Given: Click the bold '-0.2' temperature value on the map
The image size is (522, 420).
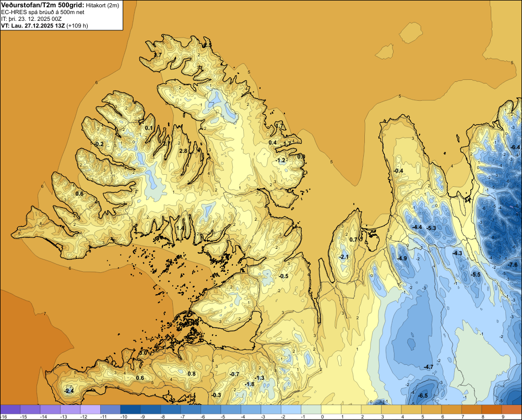Looking at the screenshot, I should [x=99, y=144].
